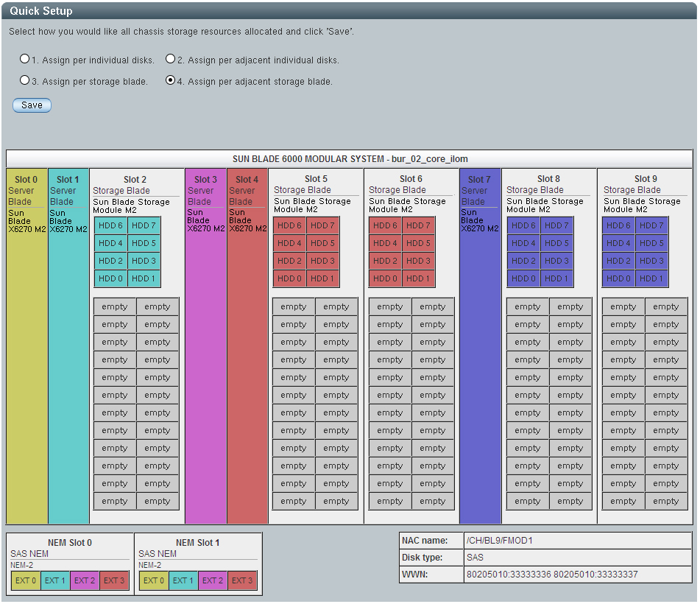This screenshot has height=604, width=700.
Task: Select 'Assign per adjacent individual disks' option
Action: 171,59
